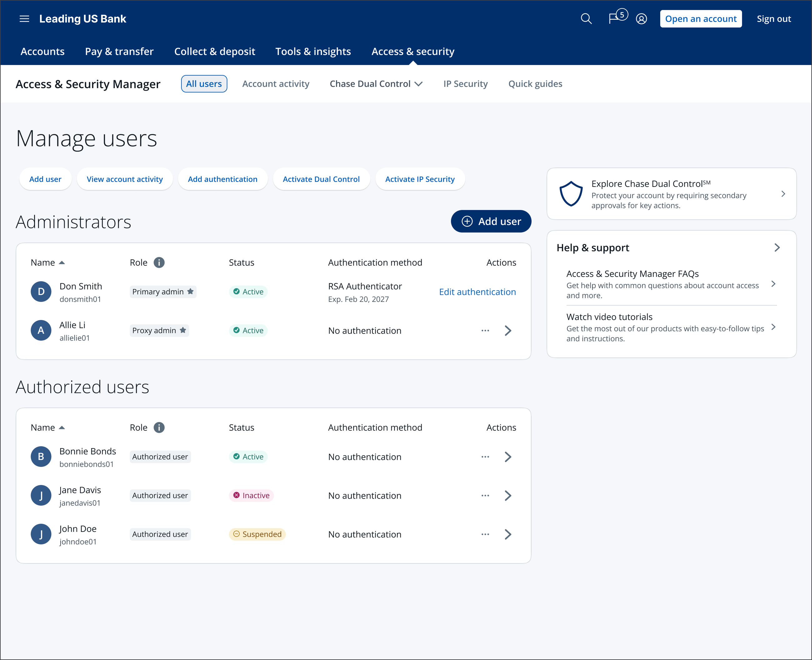This screenshot has width=812, height=660.
Task: Click info icon beside Authorized users Role header
Action: click(159, 427)
